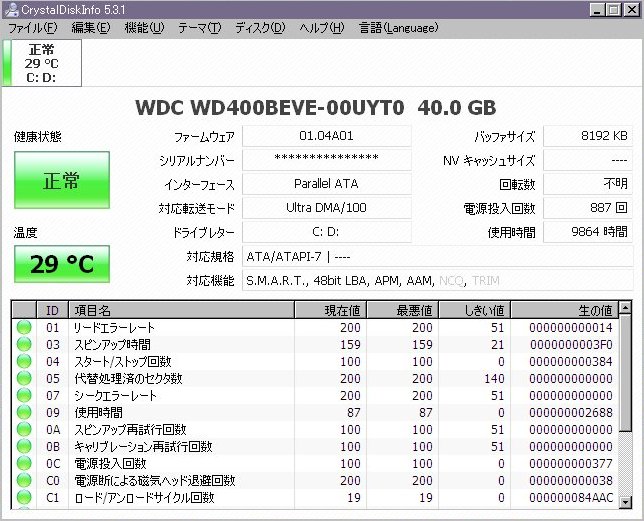Click status circle for ID 0A スピンアップ再試行回数
The width and height of the screenshot is (644, 521).
24,429
